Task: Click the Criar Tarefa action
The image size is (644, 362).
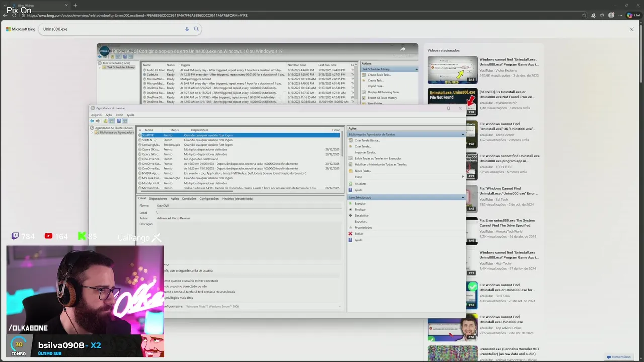Action: point(362,146)
